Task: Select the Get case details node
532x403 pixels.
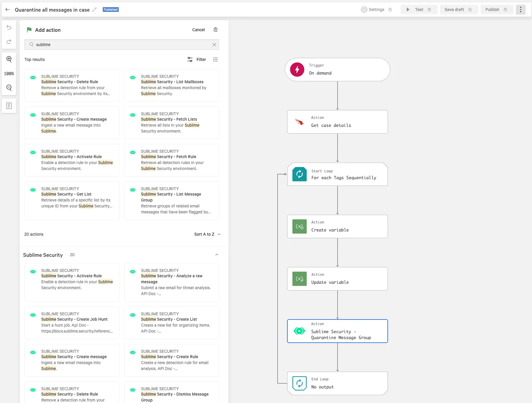Action: click(x=338, y=122)
